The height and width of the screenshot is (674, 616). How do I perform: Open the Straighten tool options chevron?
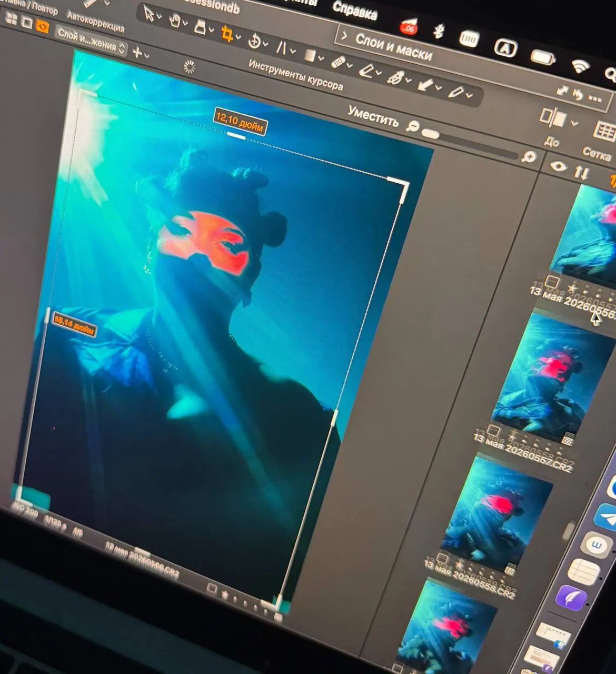265,44
